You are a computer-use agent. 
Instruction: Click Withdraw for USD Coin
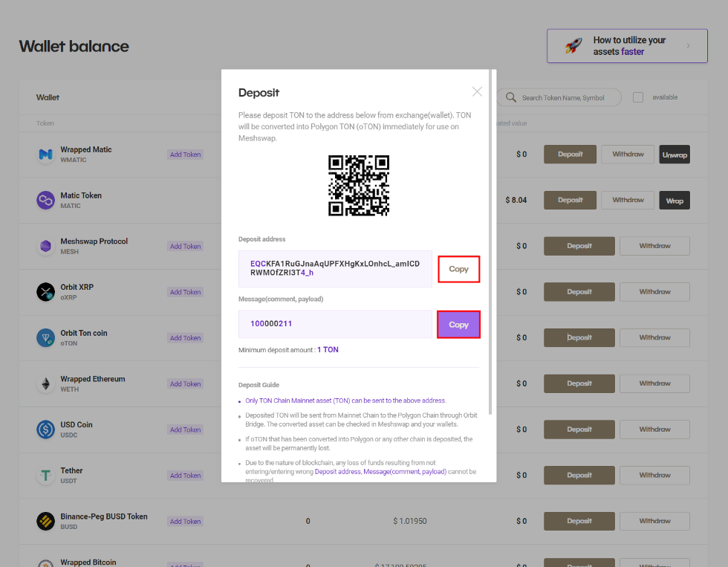(x=654, y=430)
